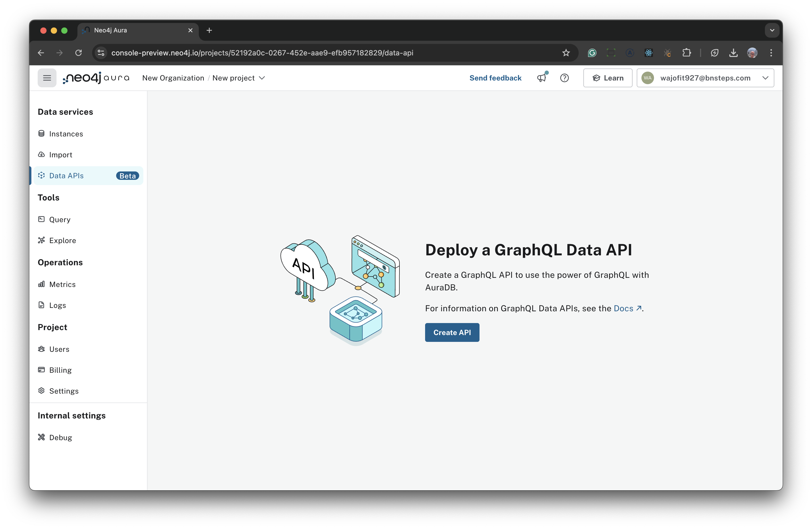Open a new browser tab

(209, 30)
